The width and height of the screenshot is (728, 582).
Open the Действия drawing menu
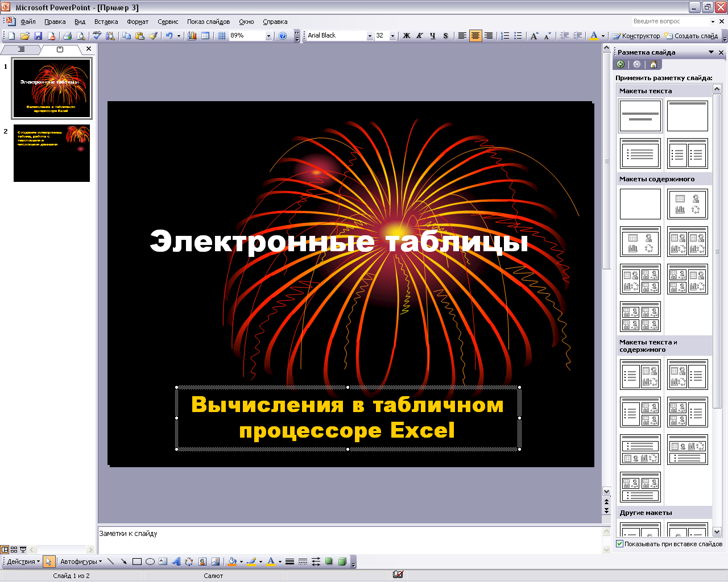tap(23, 562)
